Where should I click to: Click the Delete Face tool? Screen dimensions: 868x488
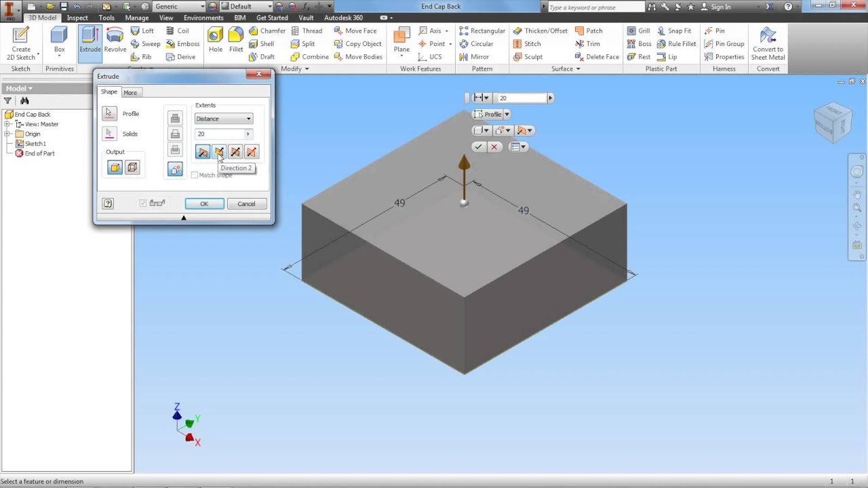[x=597, y=57]
